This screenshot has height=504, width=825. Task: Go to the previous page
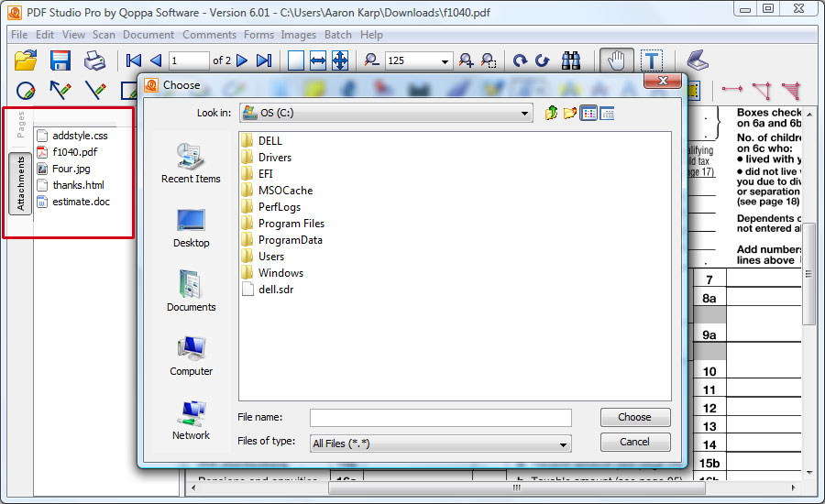(x=156, y=60)
